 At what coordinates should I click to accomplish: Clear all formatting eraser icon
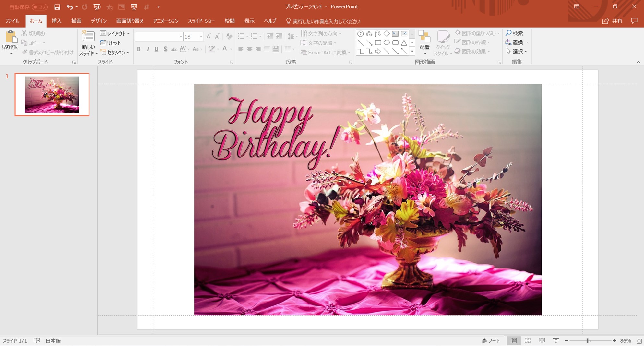click(229, 36)
